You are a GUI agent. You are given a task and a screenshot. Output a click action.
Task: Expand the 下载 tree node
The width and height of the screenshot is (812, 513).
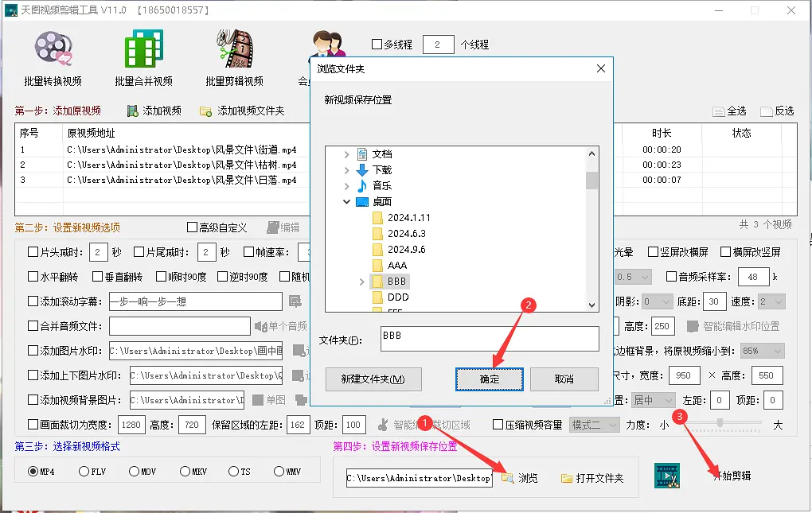[x=346, y=170]
